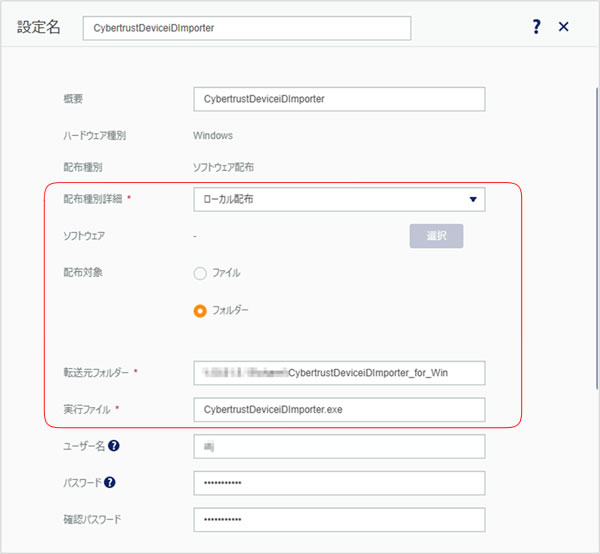Image resolution: width=600 pixels, height=554 pixels.
Task: Click the 転送元フォルダー field
Action: pyautogui.click(x=339, y=373)
